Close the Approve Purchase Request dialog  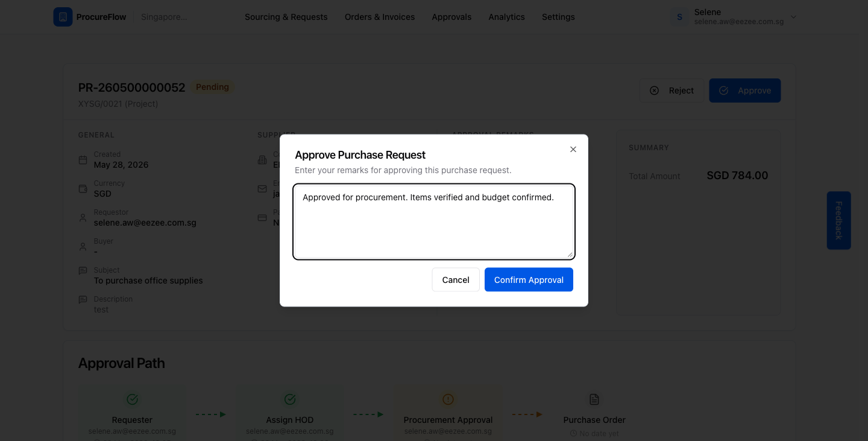(x=573, y=149)
